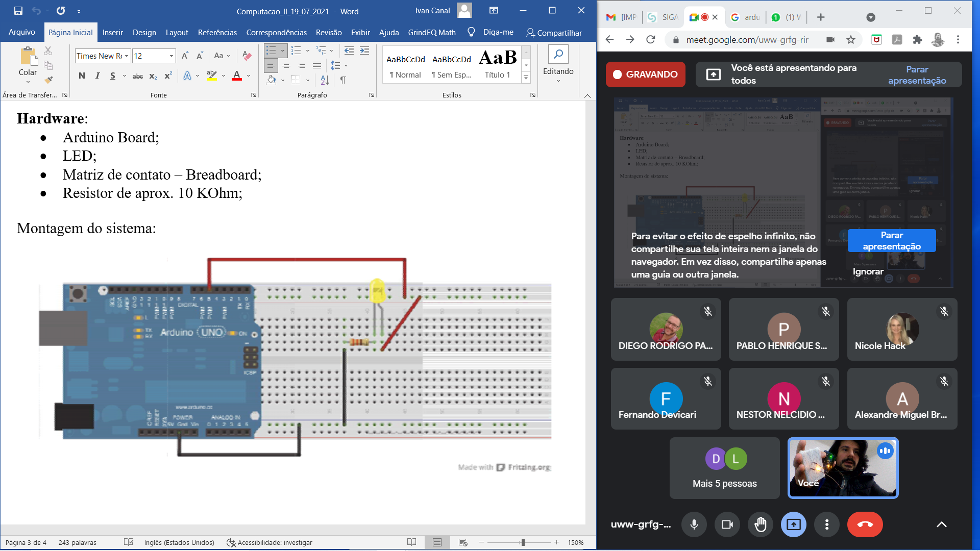This screenshot has height=551, width=980.
Task: Raise hand in Google Meet
Action: coord(761,524)
